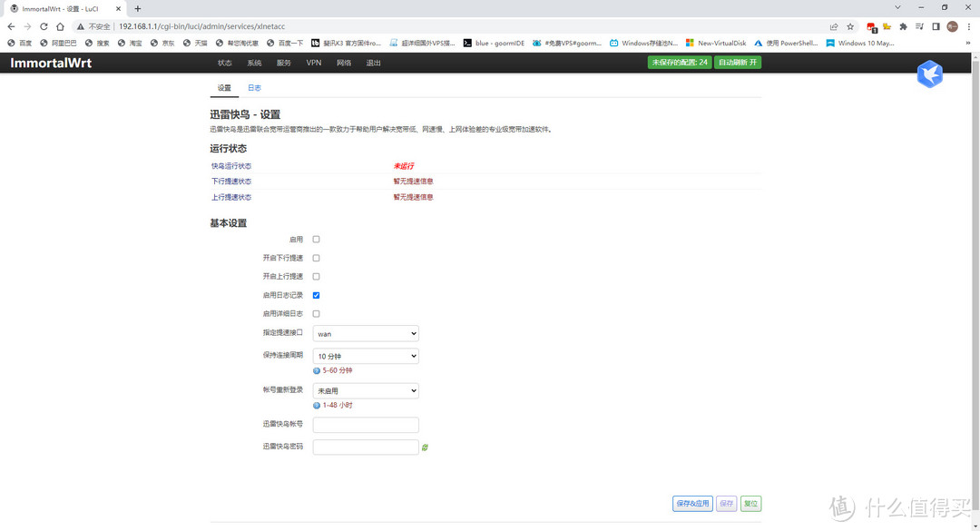Open the 帐号重新登录 dropdown

tap(366, 391)
